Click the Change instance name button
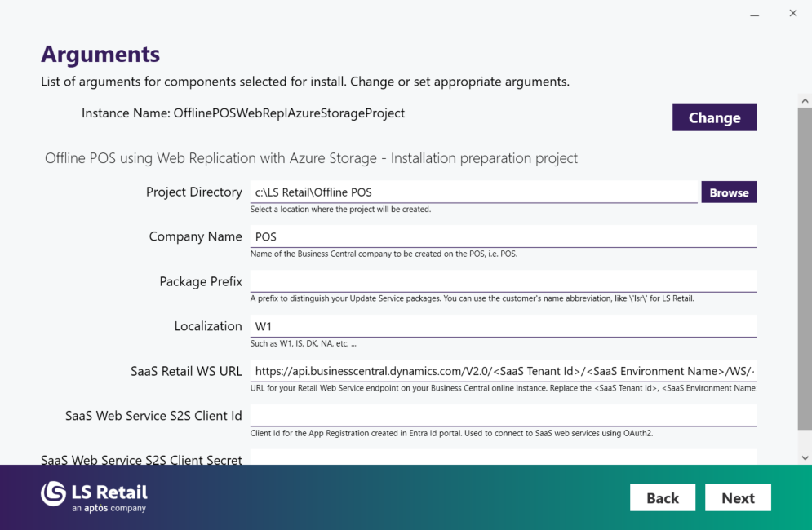The height and width of the screenshot is (530, 812). (714, 117)
